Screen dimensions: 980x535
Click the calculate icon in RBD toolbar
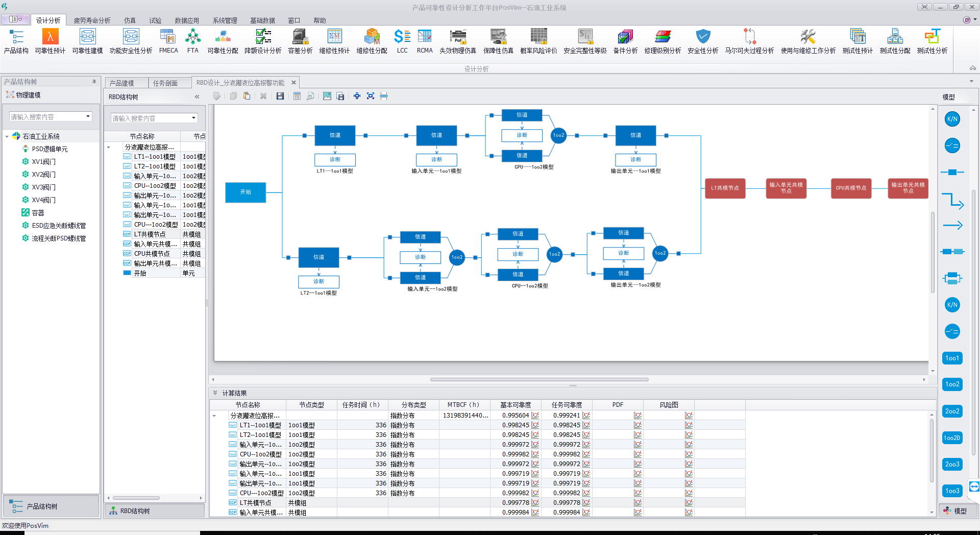click(297, 96)
